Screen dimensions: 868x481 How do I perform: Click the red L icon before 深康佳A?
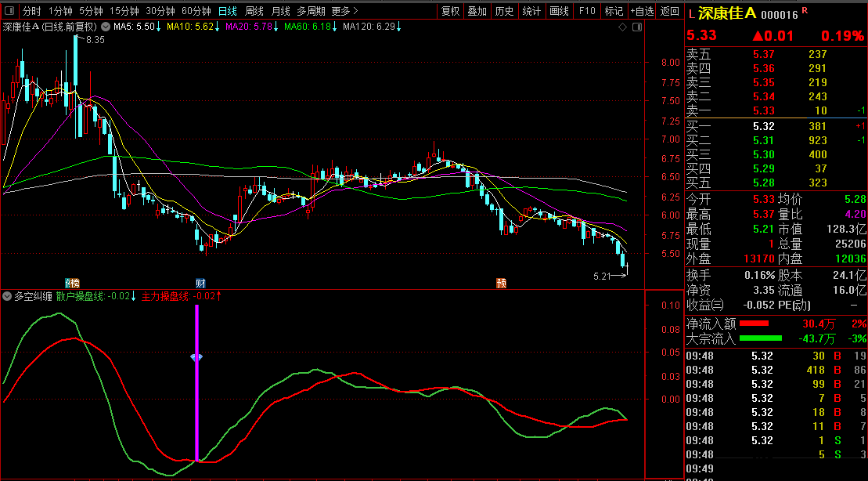(691, 14)
